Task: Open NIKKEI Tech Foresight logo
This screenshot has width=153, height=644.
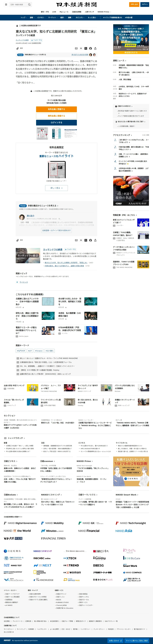Action: click(x=131, y=523)
